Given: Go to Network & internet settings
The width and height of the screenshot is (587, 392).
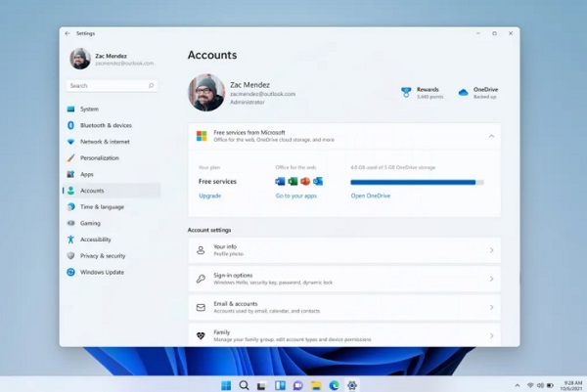Looking at the screenshot, I should (112, 142).
